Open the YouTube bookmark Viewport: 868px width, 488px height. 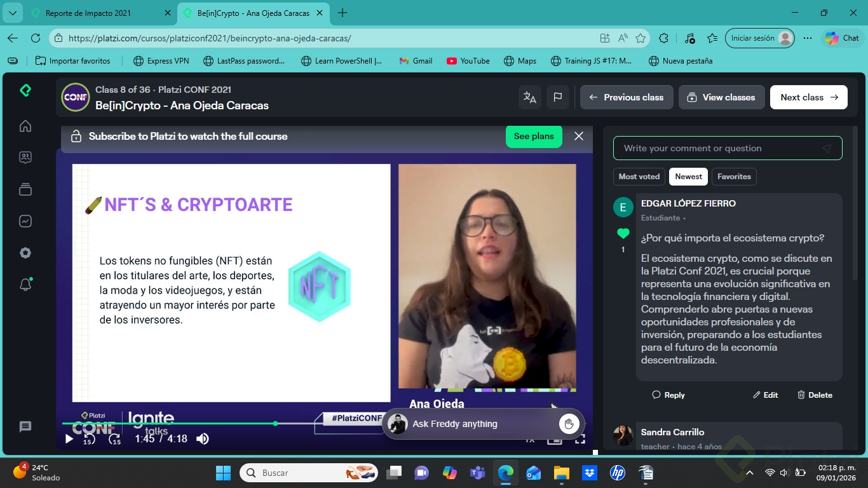click(468, 61)
